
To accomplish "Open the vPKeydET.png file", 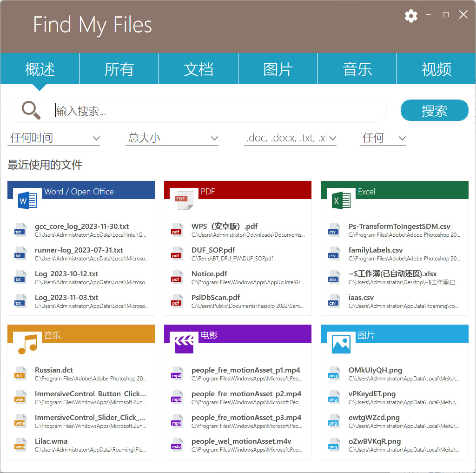I will 395,398.
